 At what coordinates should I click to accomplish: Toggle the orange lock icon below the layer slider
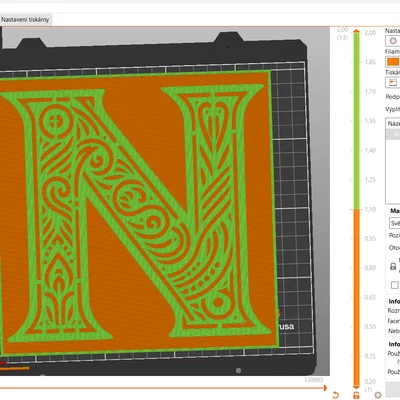[356, 395]
